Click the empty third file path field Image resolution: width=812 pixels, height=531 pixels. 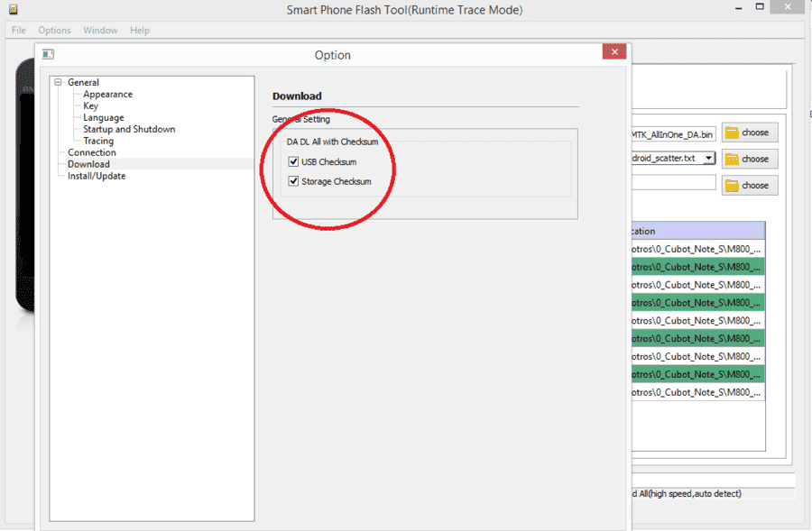pos(674,183)
